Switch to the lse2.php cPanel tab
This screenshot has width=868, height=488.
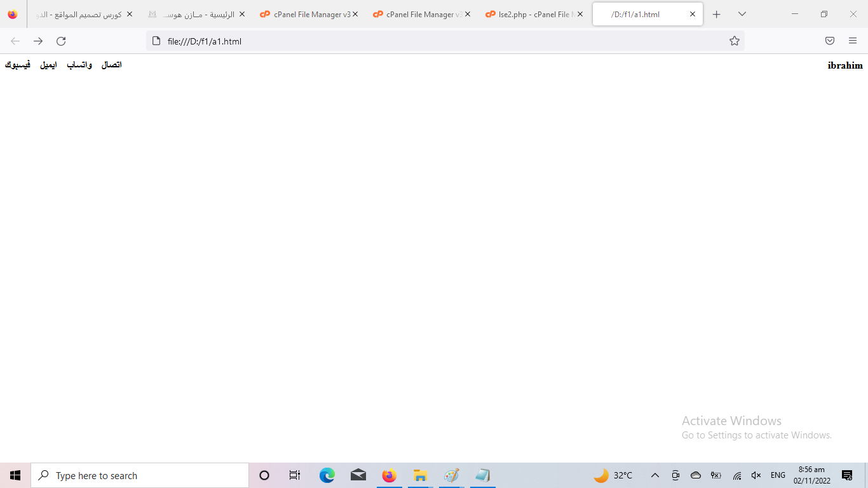click(532, 14)
